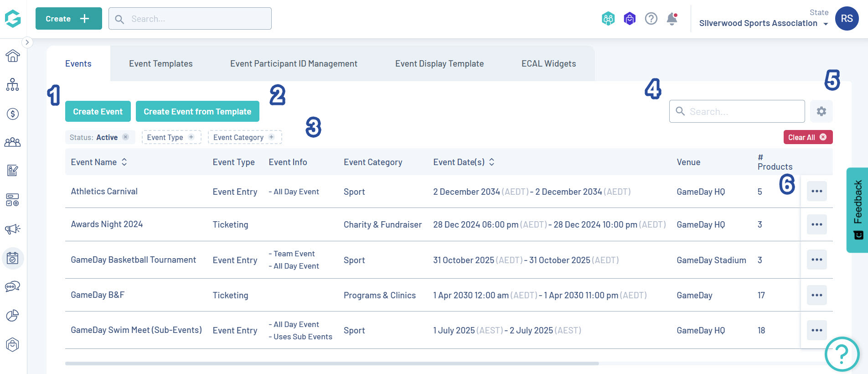Click the Programs & Clinics category cell
This screenshot has height=374, width=868.
point(380,295)
